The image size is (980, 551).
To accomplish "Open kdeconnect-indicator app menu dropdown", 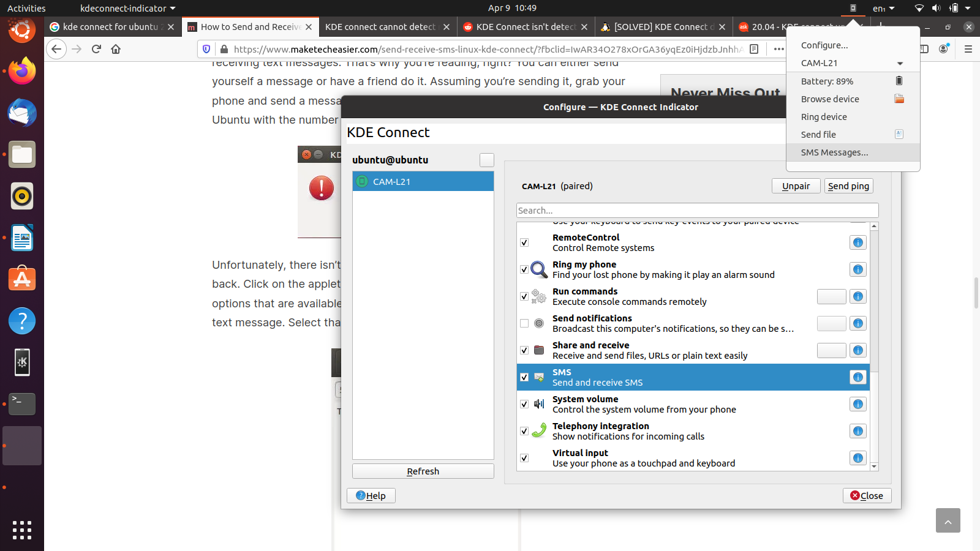I will [x=127, y=8].
